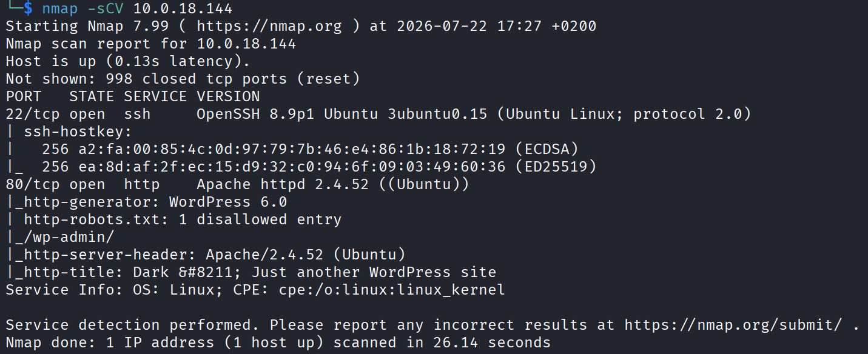Click the IP 10.0.18.144 in the command
The image size is (868, 354).
183,9
